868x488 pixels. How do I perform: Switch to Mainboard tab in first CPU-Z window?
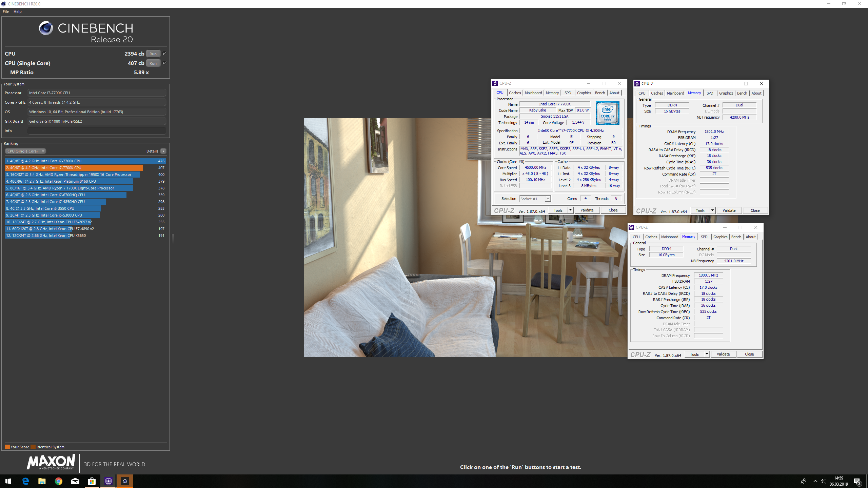pos(533,93)
